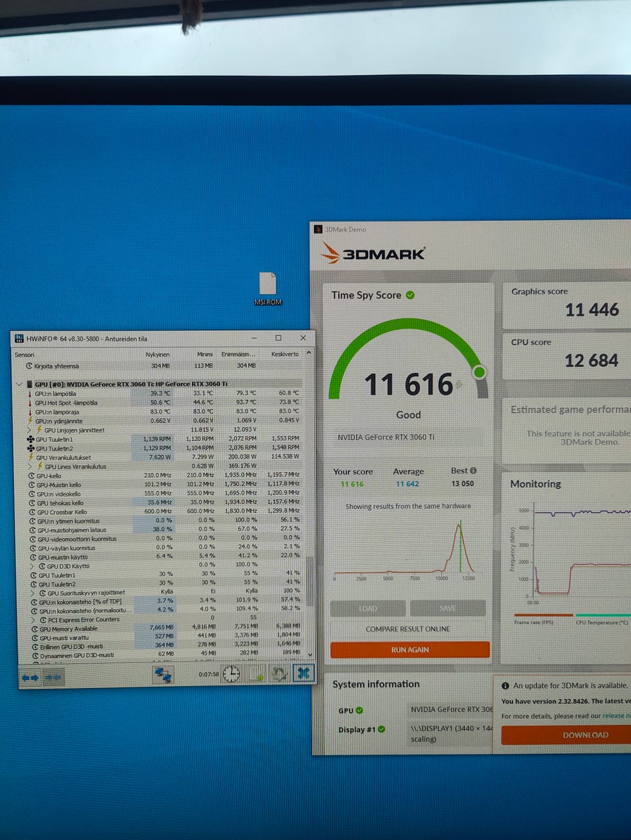Click lightning icon of GPU Virrankulutukset row
Viewport: 631px width, 840px height.
pyautogui.click(x=31, y=457)
